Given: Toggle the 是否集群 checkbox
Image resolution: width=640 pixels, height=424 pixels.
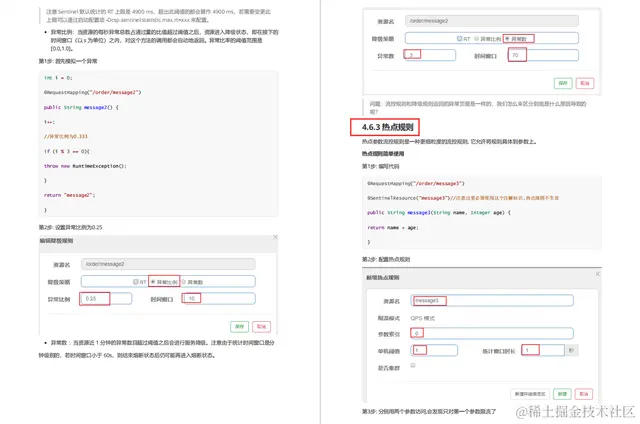Looking at the screenshot, I should [413, 365].
